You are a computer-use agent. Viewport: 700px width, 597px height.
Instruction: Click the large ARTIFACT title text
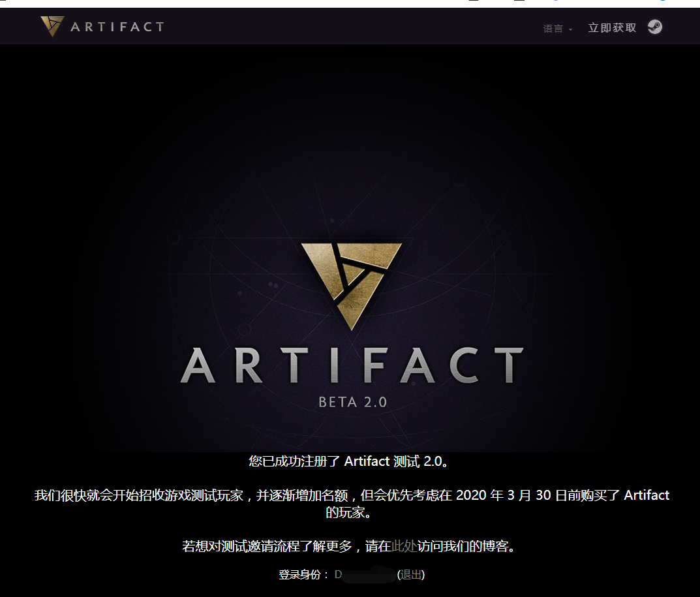352,365
